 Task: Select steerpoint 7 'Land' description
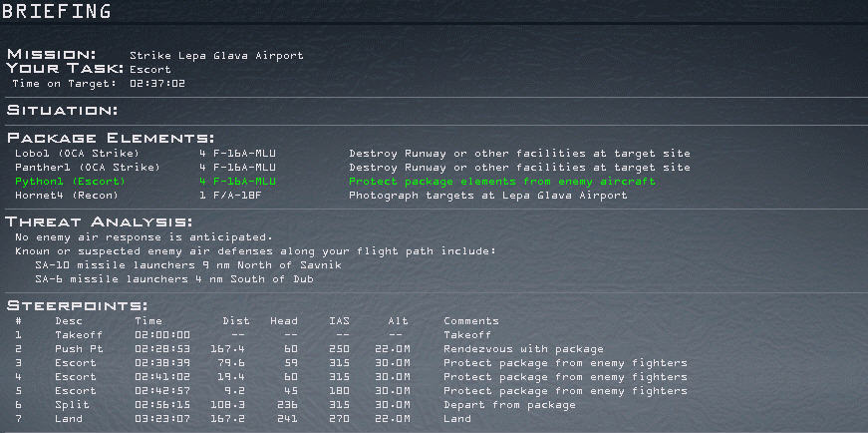point(69,419)
